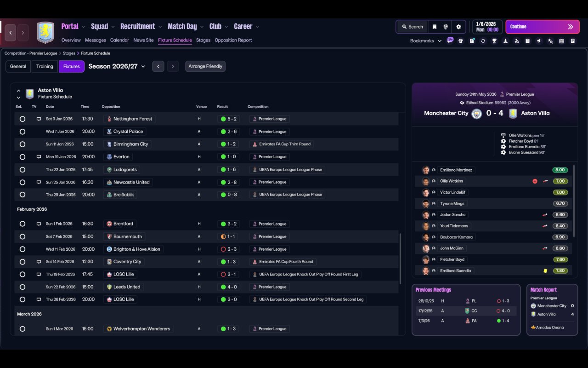Viewport: 588px width, 368px height.
Task: Open the Calendar sub-tab
Action: [x=119, y=40]
